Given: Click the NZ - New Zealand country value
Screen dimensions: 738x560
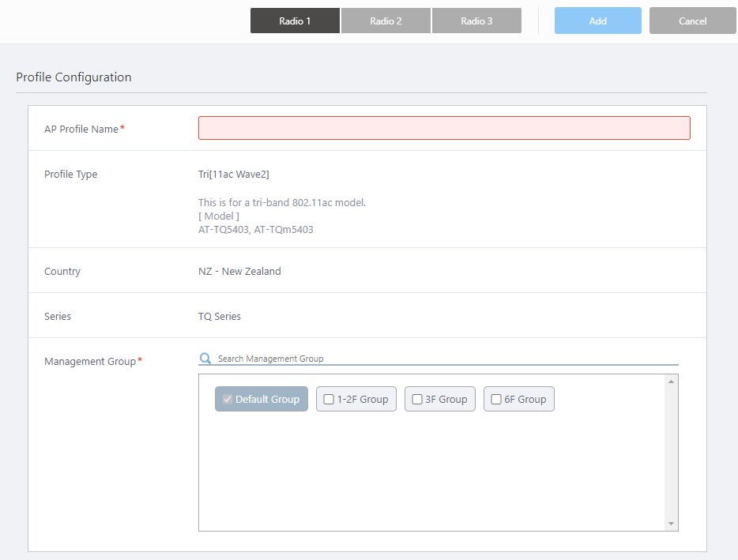Looking at the screenshot, I should 239,271.
